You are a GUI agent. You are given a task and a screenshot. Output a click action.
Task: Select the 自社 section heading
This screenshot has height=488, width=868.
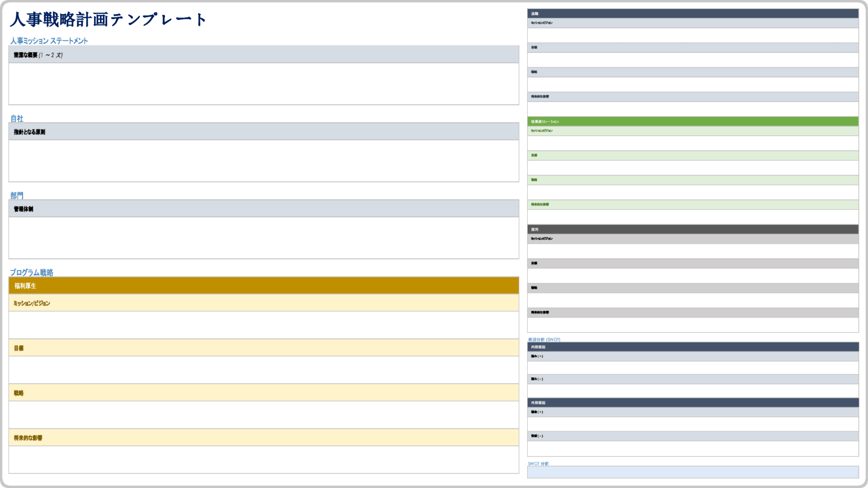[x=17, y=118]
